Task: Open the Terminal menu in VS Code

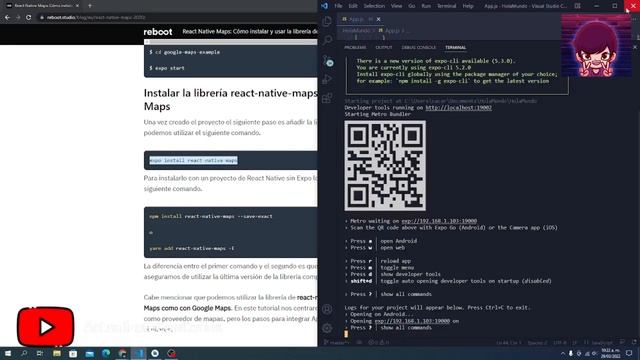Action: [x=447, y=6]
